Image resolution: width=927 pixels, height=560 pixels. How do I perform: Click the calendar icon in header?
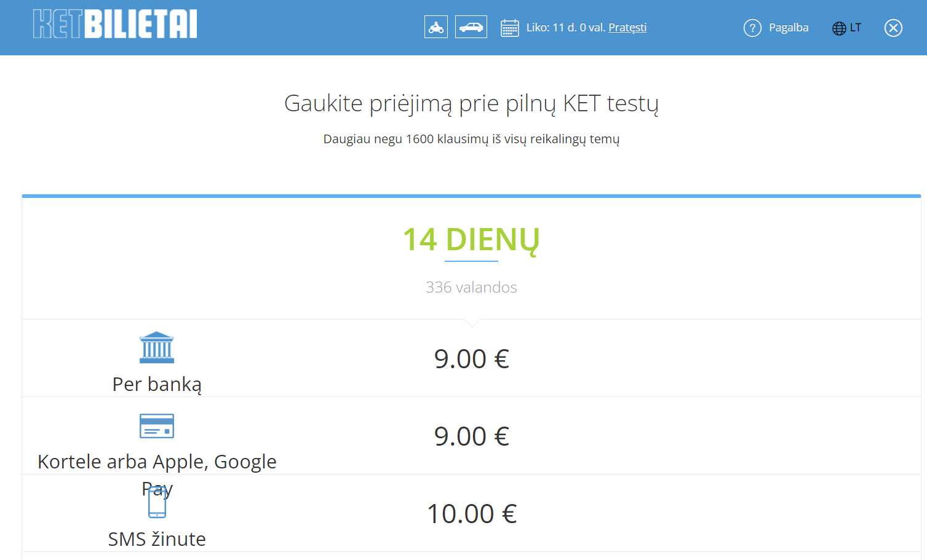pos(510,28)
